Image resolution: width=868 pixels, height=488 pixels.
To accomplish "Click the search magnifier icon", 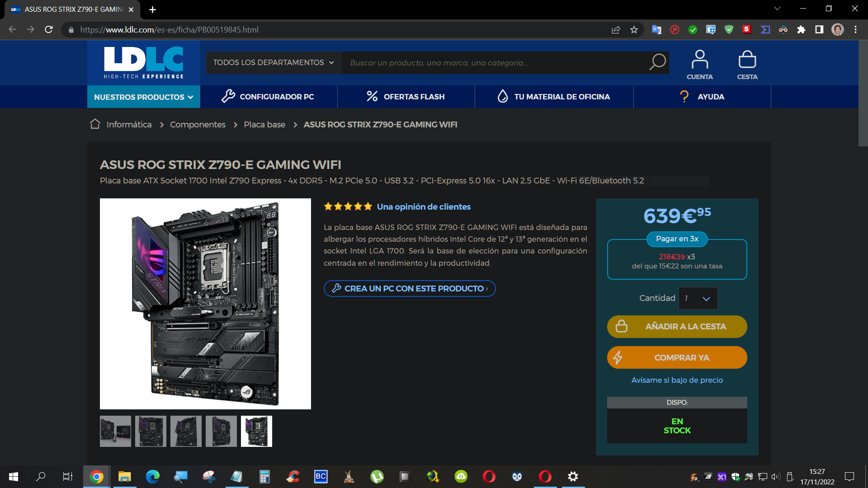I will click(x=657, y=62).
